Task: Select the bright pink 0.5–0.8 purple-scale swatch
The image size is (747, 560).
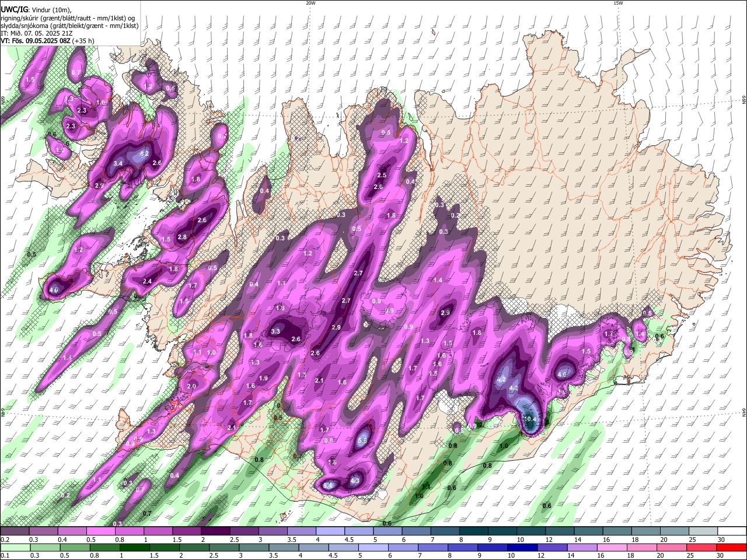Action: (100, 531)
